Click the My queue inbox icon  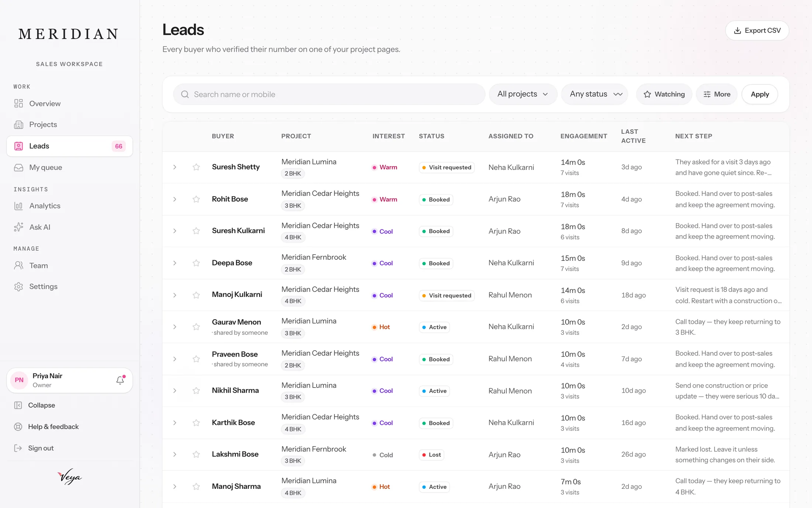[18, 167]
